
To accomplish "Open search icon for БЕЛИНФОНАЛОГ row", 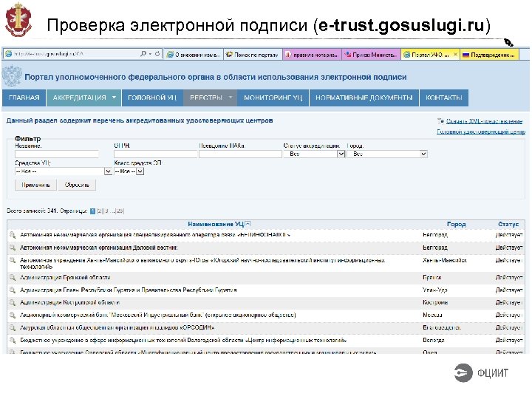I will [13, 235].
